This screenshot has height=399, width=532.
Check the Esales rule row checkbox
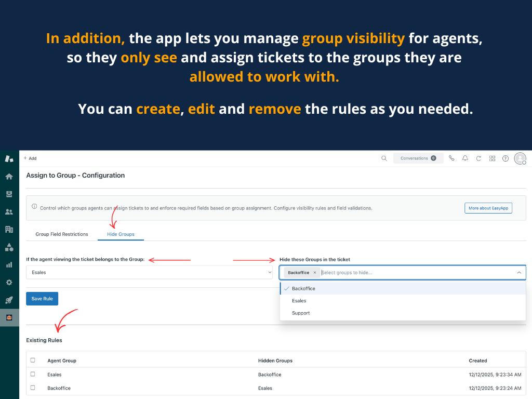[33, 374]
